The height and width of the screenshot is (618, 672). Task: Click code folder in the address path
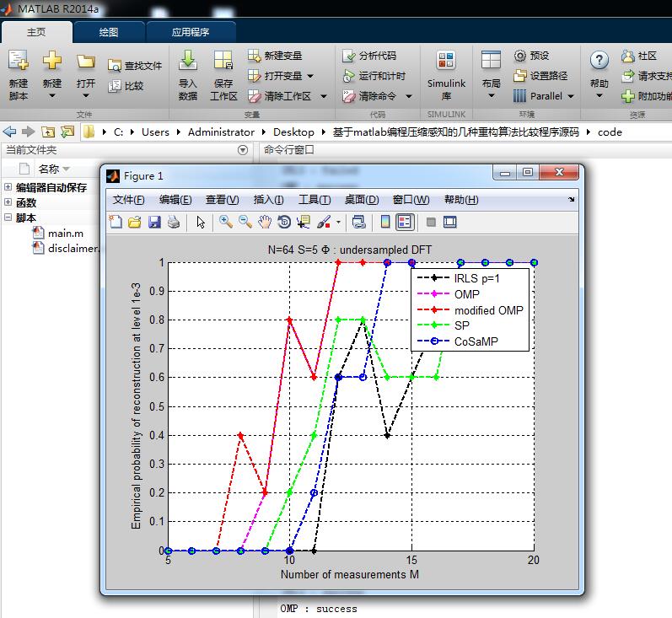(610, 132)
